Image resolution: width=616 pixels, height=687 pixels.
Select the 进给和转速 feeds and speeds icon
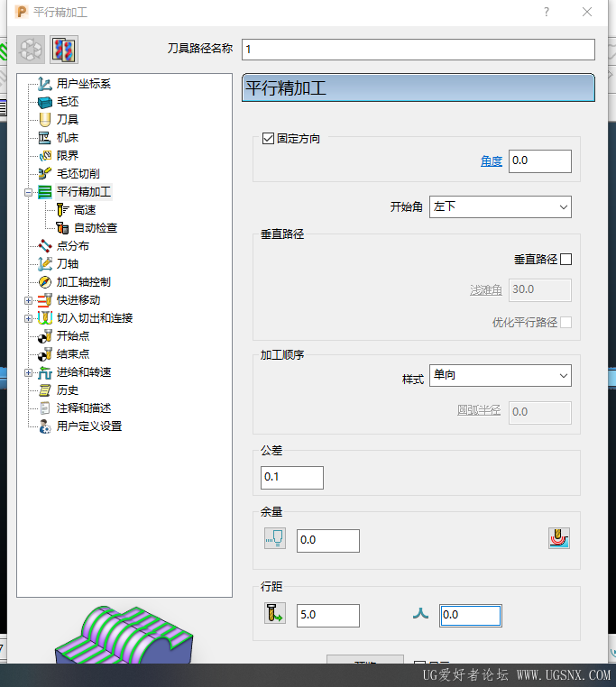(45, 372)
